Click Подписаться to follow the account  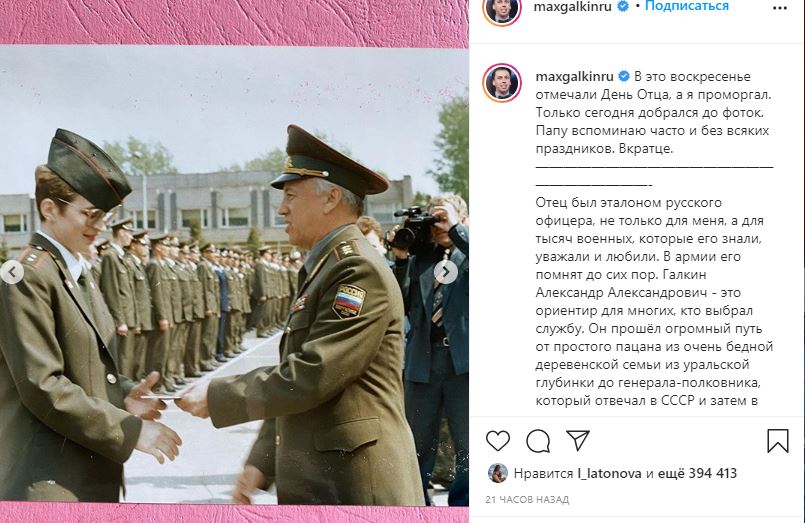click(x=687, y=6)
